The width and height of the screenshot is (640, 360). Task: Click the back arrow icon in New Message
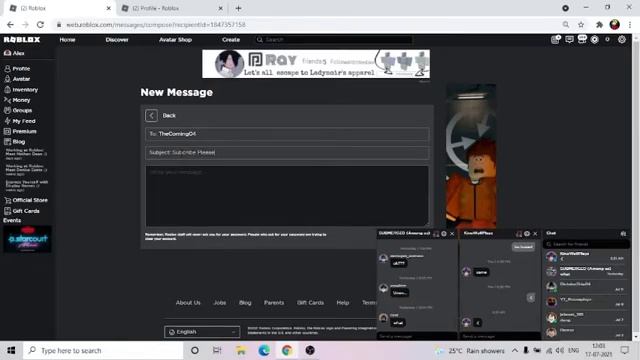tap(151, 116)
